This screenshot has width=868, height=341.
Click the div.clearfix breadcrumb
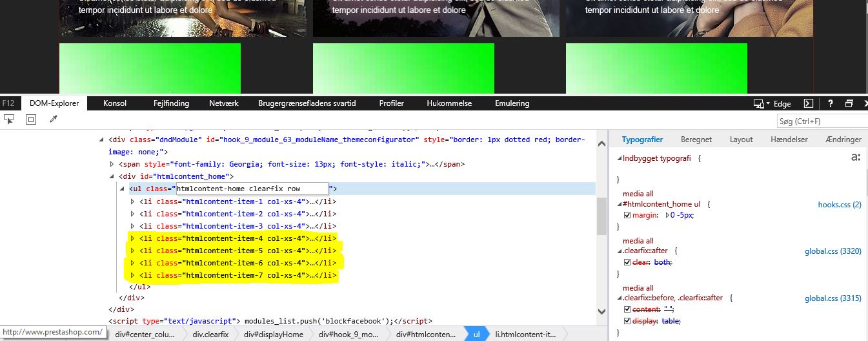210,334
